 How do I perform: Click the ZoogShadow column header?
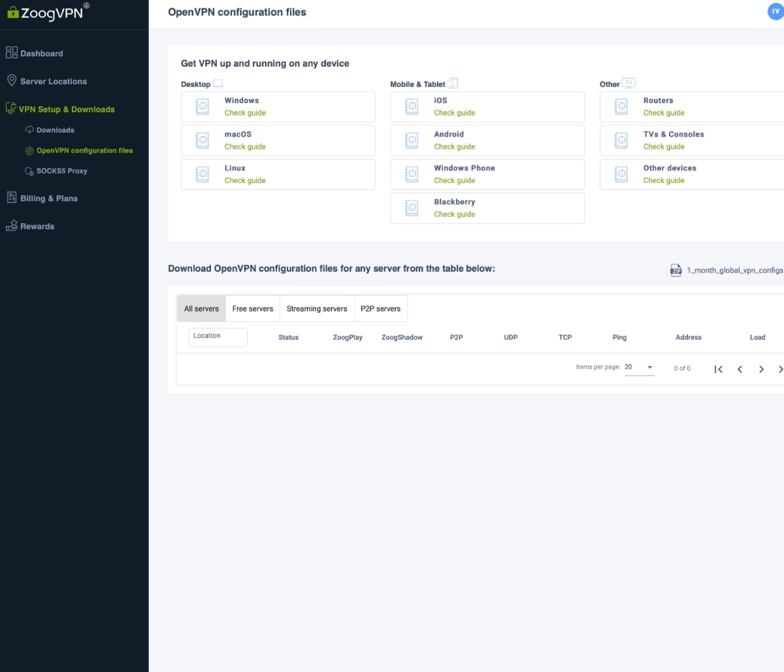click(x=402, y=338)
